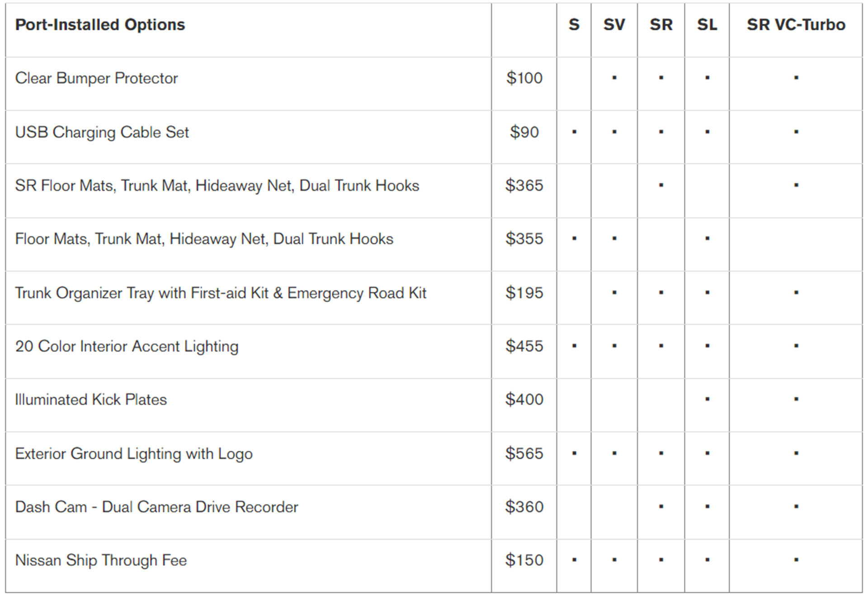This screenshot has width=868, height=599.
Task: Click the $365 price for SR Floor Mats
Action: [x=524, y=185]
